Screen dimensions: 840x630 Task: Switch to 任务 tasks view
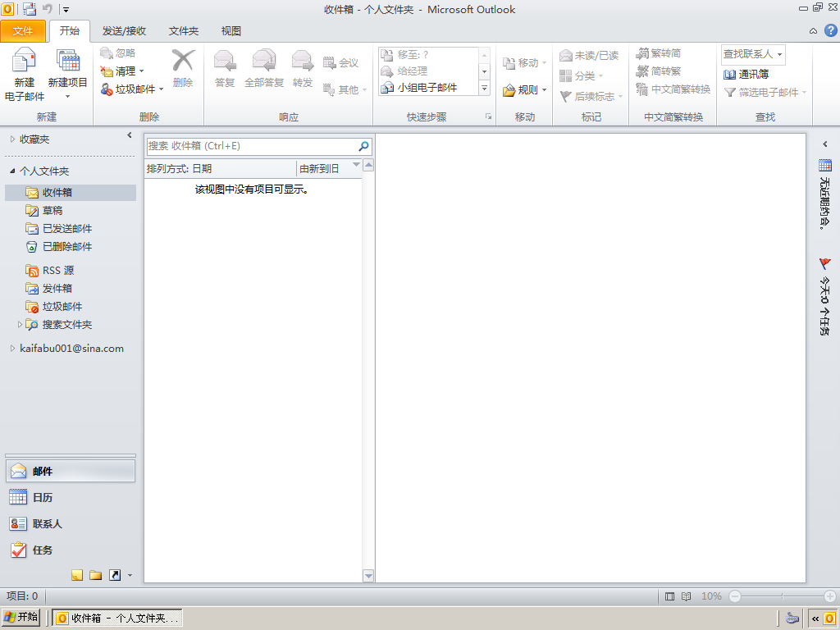71,550
